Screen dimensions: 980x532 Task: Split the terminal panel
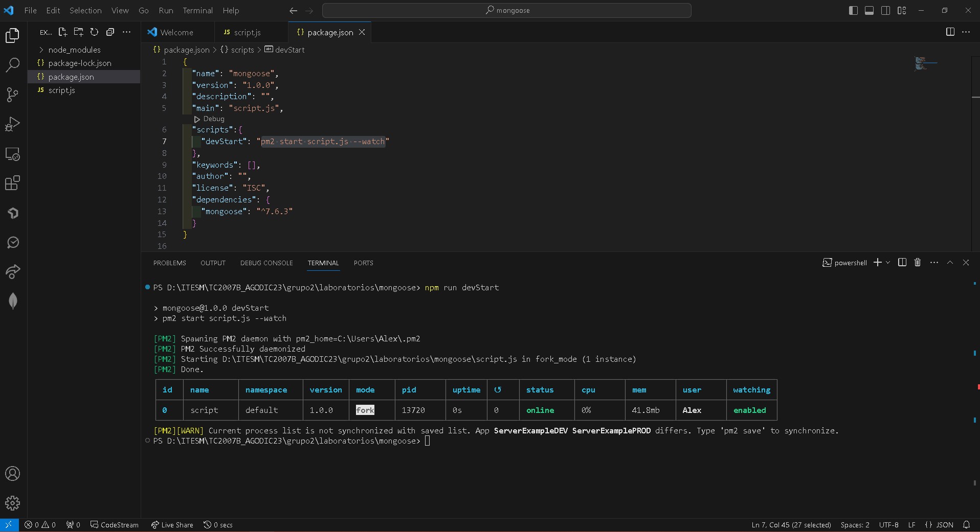point(902,262)
